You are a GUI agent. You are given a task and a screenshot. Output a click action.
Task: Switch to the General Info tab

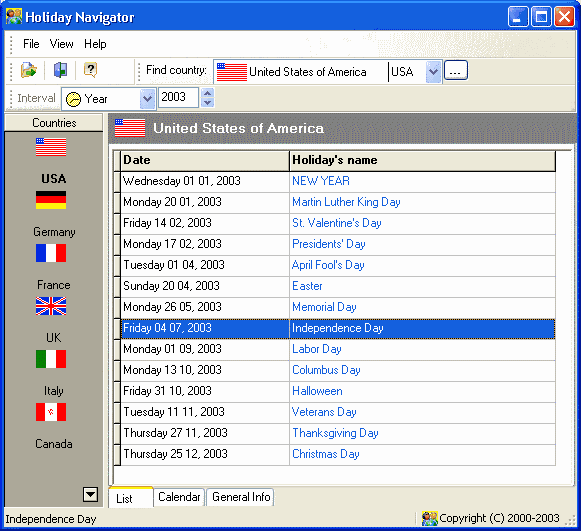(x=241, y=497)
